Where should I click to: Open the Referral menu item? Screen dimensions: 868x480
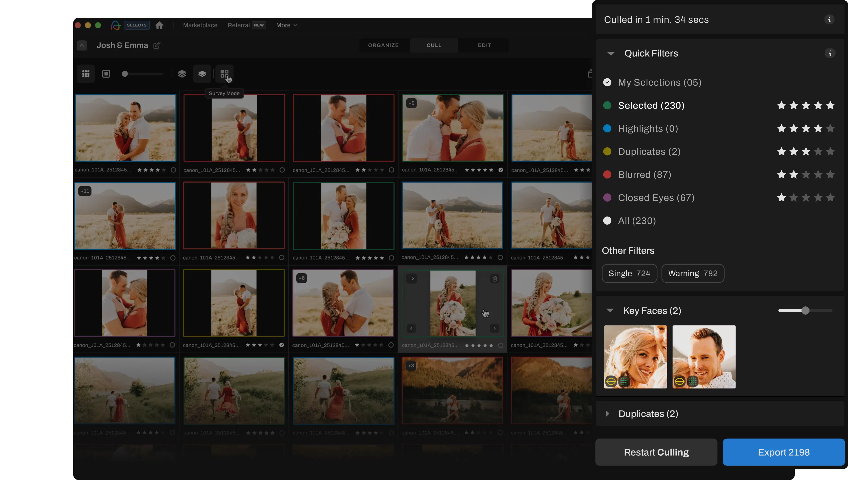click(x=238, y=25)
